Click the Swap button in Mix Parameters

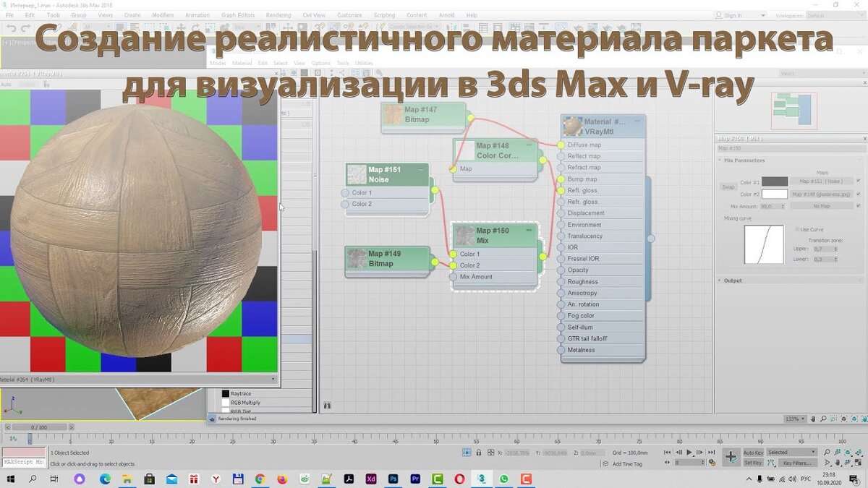tap(728, 187)
